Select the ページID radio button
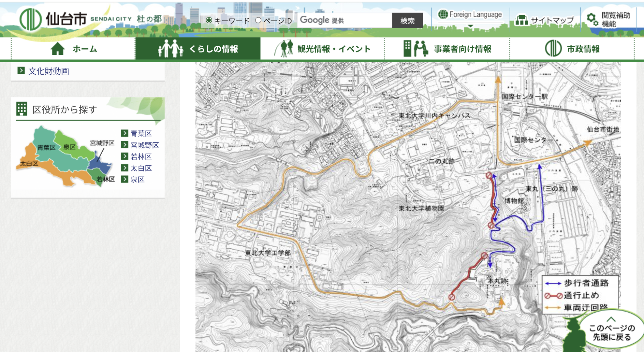The width and height of the screenshot is (644, 352). [258, 20]
